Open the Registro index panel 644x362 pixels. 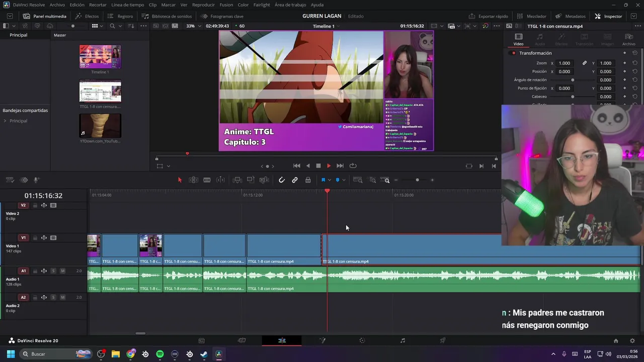tap(120, 16)
